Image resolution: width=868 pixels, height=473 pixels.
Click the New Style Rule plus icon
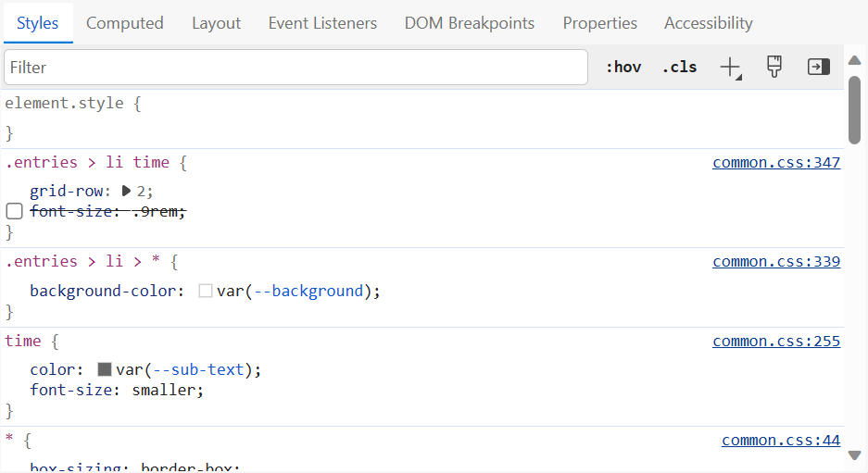pyautogui.click(x=730, y=67)
